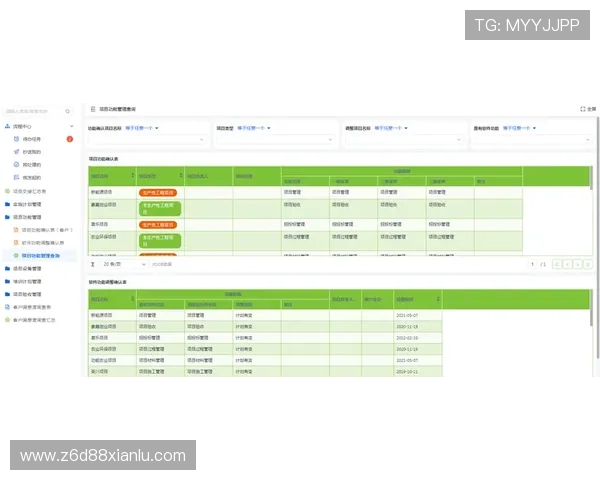The image size is (600, 480).
Task: Click the 全屏 fullscreen button
Action: pos(588,109)
